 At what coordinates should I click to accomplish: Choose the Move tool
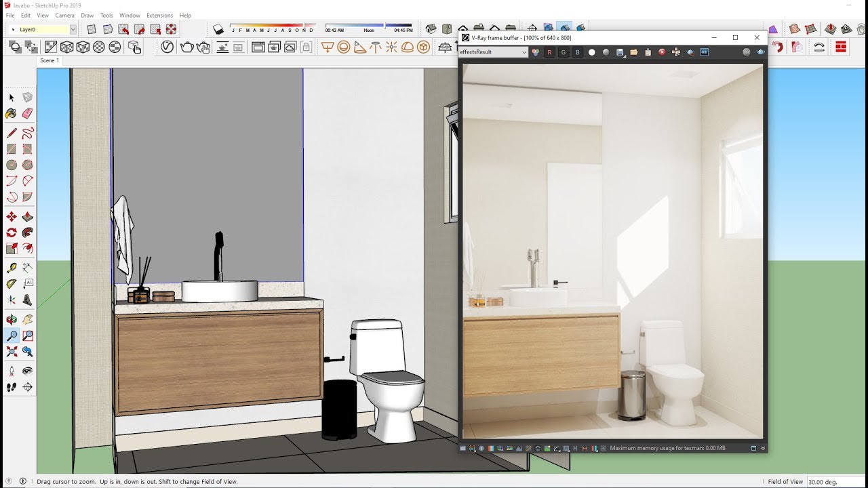[12, 217]
